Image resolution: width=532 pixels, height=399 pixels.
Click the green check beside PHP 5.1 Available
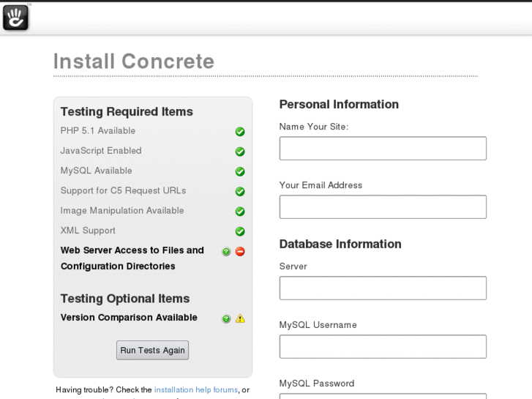point(240,132)
